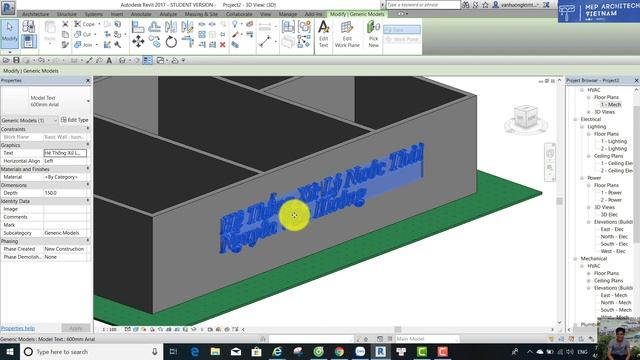Collapse the Graphics section in Properties
This screenshot has width=640, height=360.
[x=88, y=145]
